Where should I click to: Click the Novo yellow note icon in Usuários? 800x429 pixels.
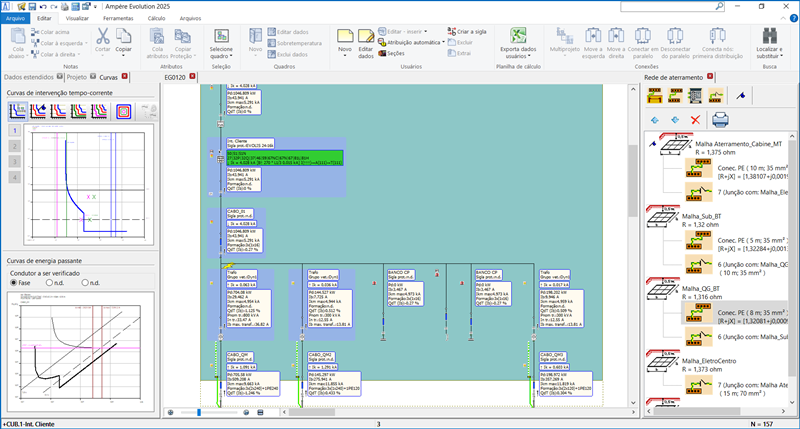345,36
